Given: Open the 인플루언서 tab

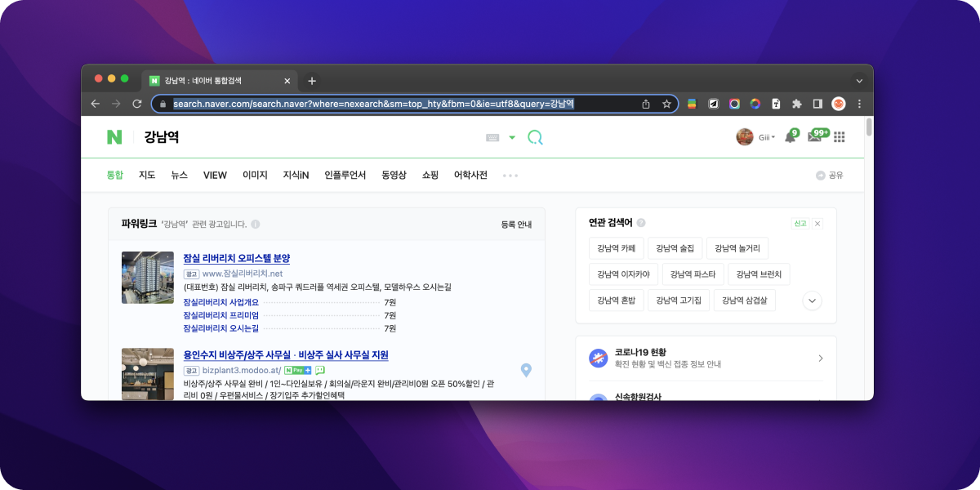Looking at the screenshot, I should tap(345, 175).
